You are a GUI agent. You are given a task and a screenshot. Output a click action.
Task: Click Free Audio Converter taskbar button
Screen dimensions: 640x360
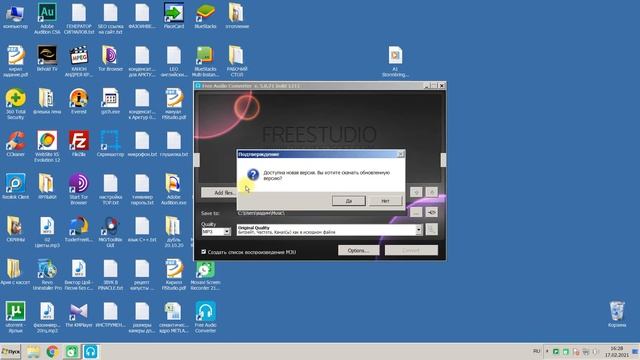90,351
